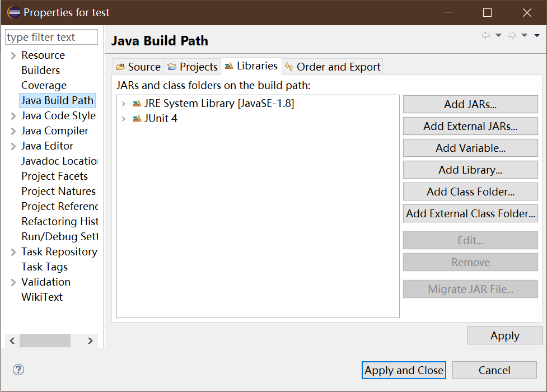Close the Properties for test dialog
The image size is (547, 392).
pos(527,12)
